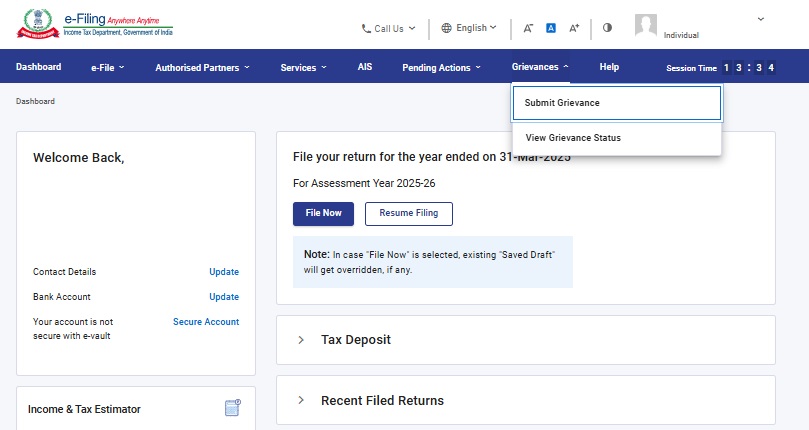Open the e-File menu
809x430 pixels.
click(108, 68)
